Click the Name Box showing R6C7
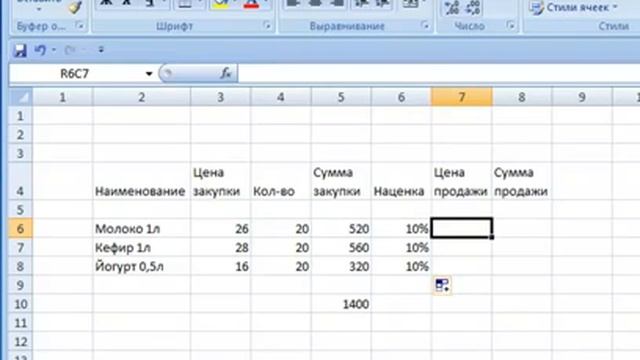 pos(76,74)
